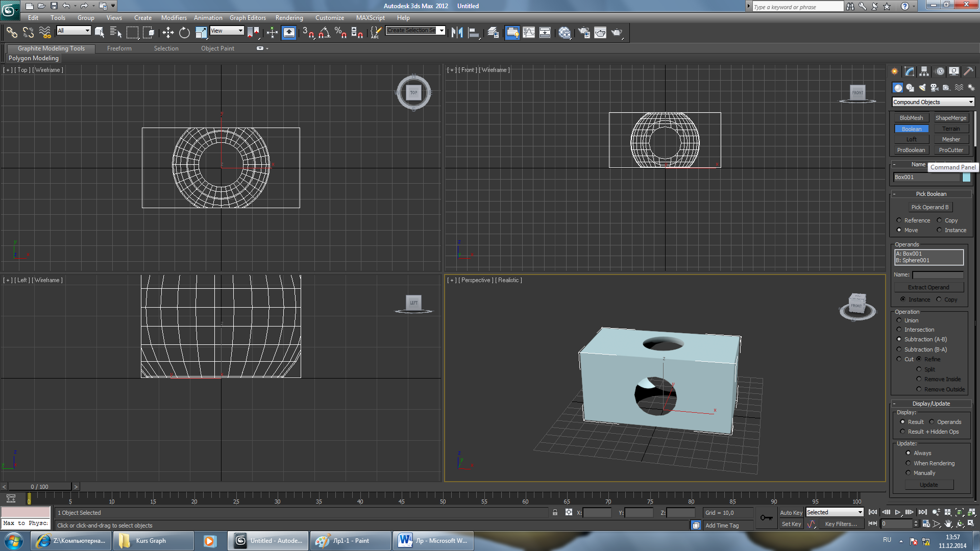Open the selection filter All dropdown
This screenshot has width=980, height=551.
pos(73,31)
